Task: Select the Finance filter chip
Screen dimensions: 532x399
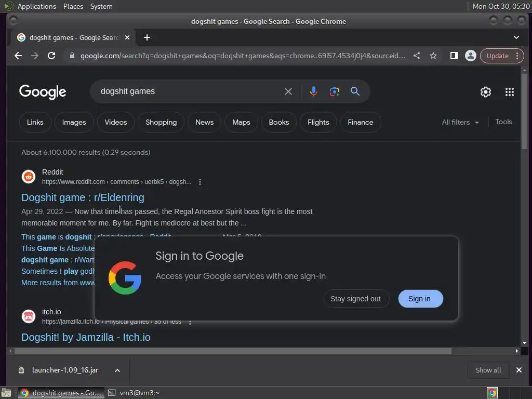Action: [361, 122]
